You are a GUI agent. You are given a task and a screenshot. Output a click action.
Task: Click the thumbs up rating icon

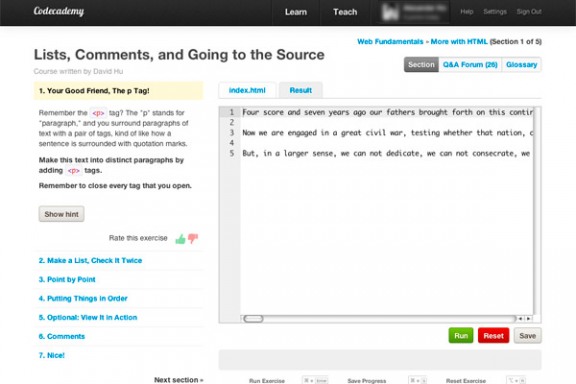click(x=180, y=239)
